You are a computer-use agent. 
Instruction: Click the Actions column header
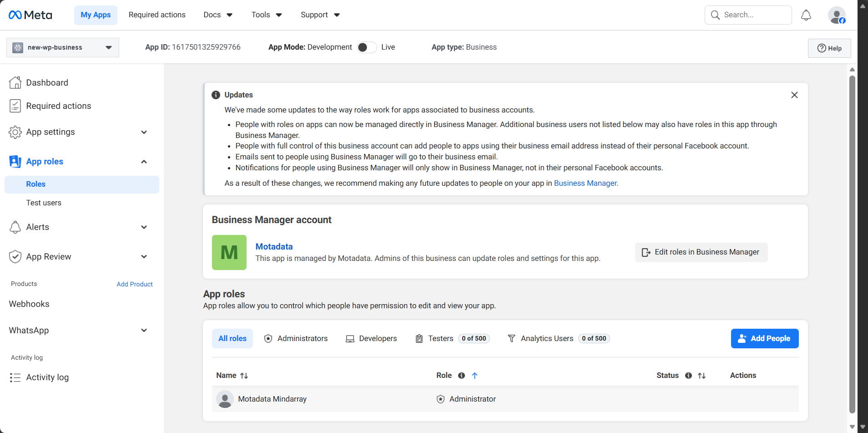743,376
